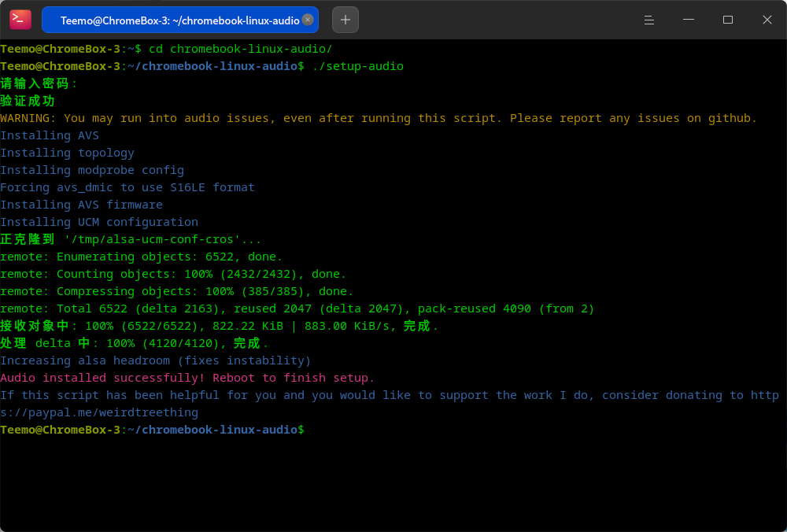This screenshot has width=787, height=532.
Task: Click the "验证成功" line
Action: 28,101
